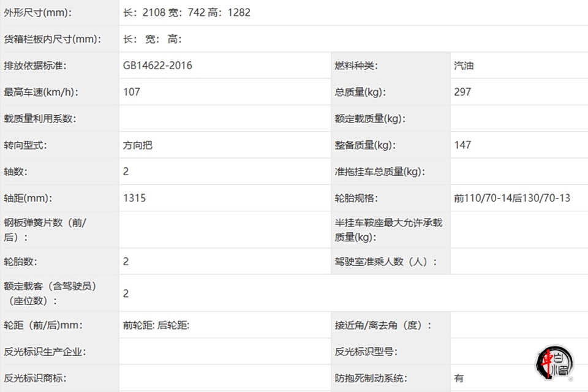Click the 排放依据标准 label
Screen dimensions: 588x392
pos(35,66)
